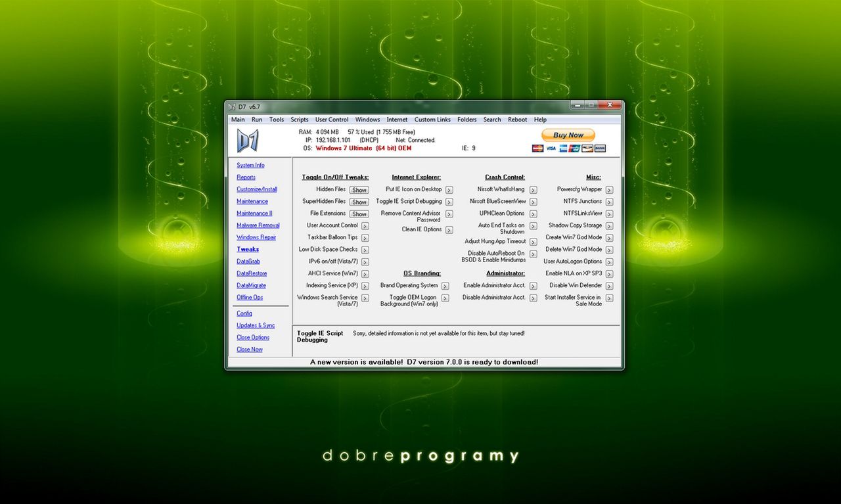Open the Scripts menu
The image size is (841, 504).
[x=300, y=120]
